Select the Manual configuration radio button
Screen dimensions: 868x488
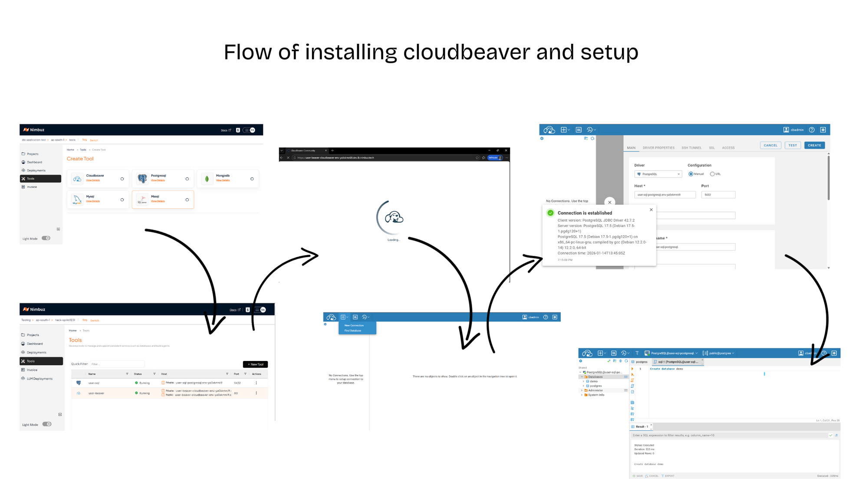[x=691, y=174]
